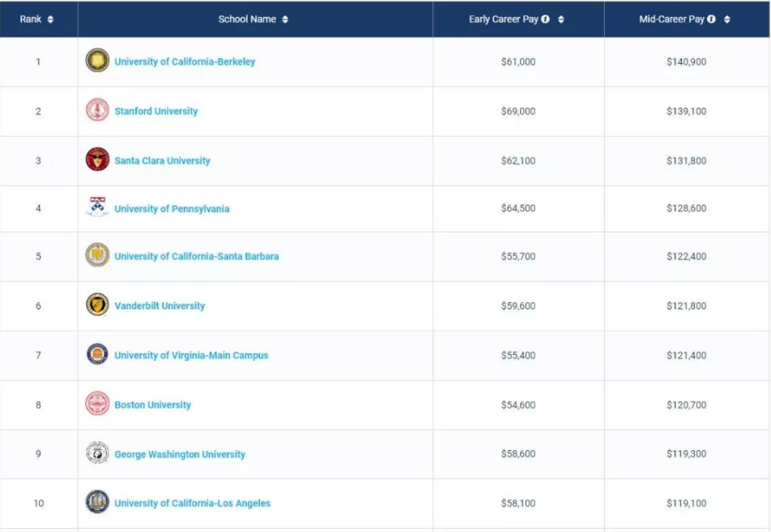Select the $119,100 mid-career pay cell
Image resolution: width=771 pixels, height=532 pixels.
point(687,504)
